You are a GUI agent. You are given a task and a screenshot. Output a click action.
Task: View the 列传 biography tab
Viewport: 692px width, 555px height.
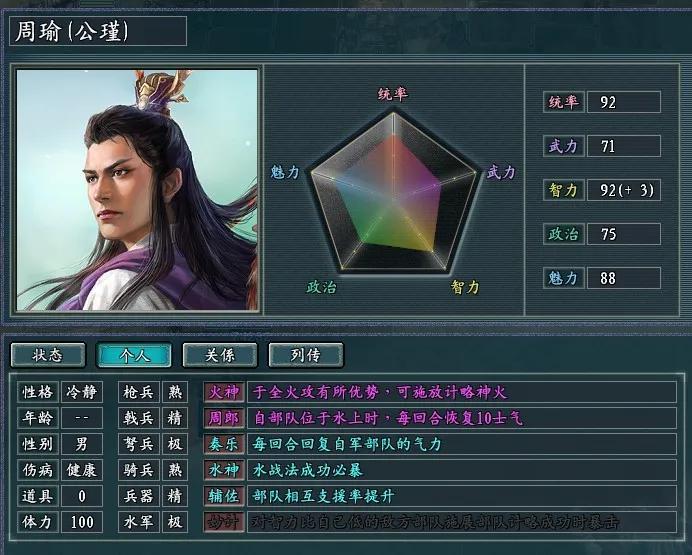[305, 355]
